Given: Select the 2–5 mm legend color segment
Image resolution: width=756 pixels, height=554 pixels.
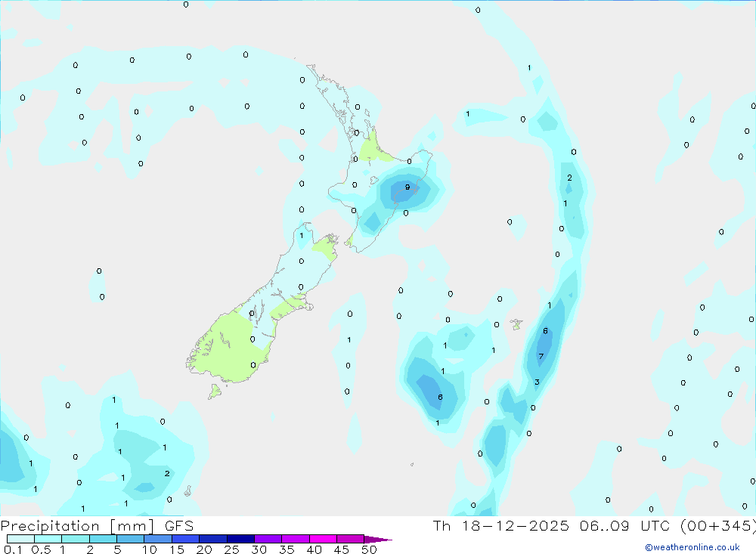Looking at the screenshot, I should [103, 539].
